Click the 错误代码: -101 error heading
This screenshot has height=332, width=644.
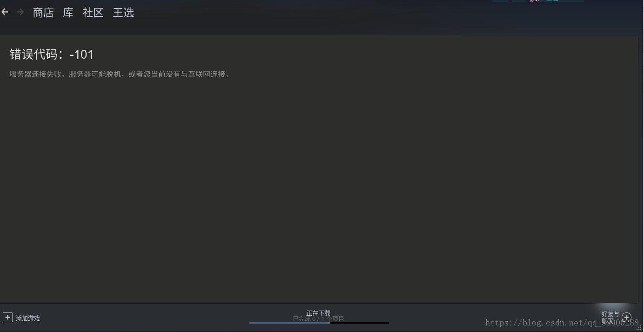coord(51,54)
